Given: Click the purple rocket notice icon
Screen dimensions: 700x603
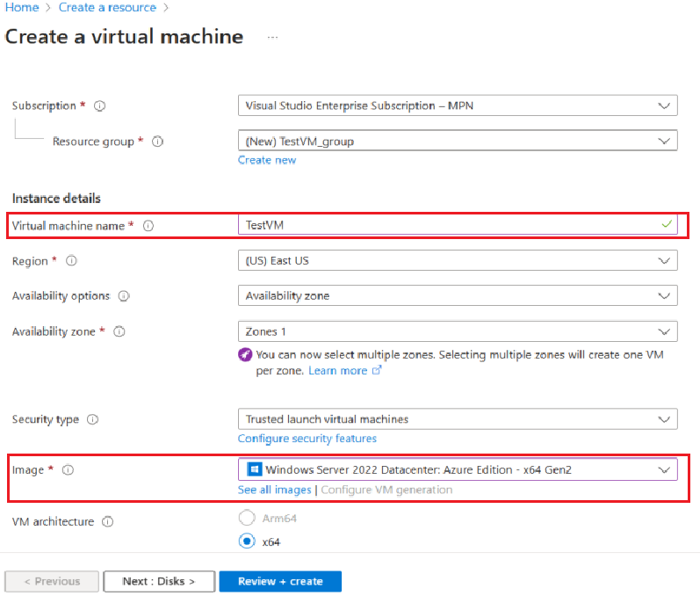Looking at the screenshot, I should (x=245, y=354).
